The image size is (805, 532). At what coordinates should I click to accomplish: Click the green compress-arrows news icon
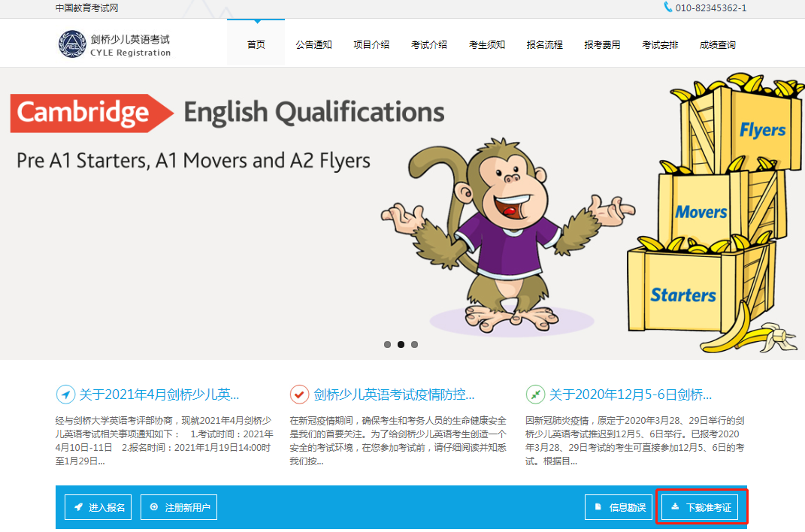click(535, 394)
